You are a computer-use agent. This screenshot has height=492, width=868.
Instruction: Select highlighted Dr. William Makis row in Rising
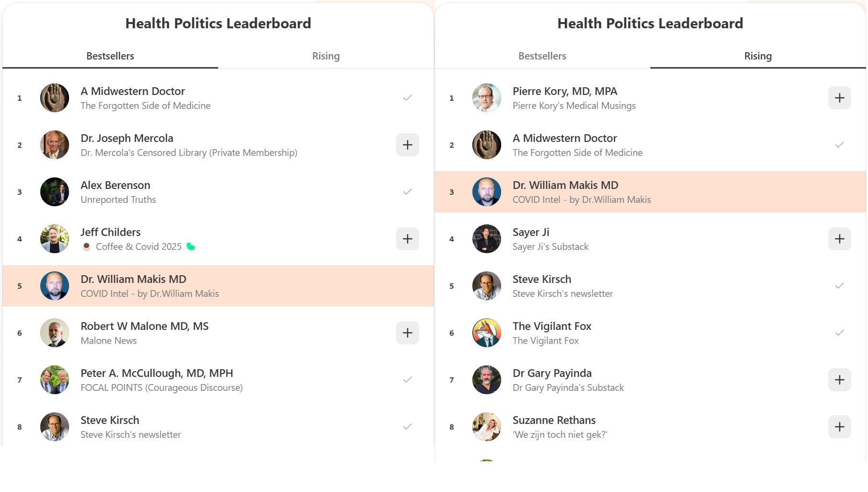coord(650,192)
